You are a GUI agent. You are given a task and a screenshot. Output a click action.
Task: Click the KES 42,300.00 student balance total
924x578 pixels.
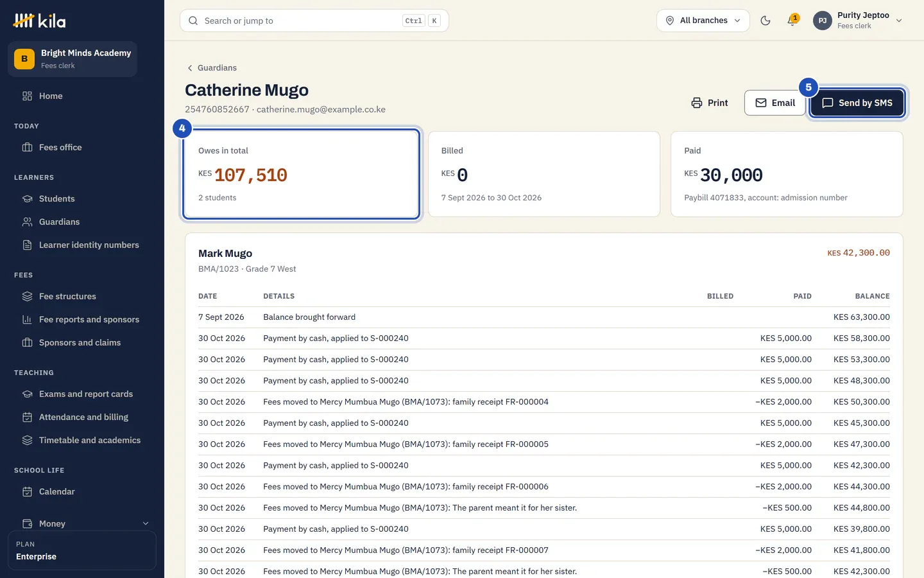(x=859, y=253)
